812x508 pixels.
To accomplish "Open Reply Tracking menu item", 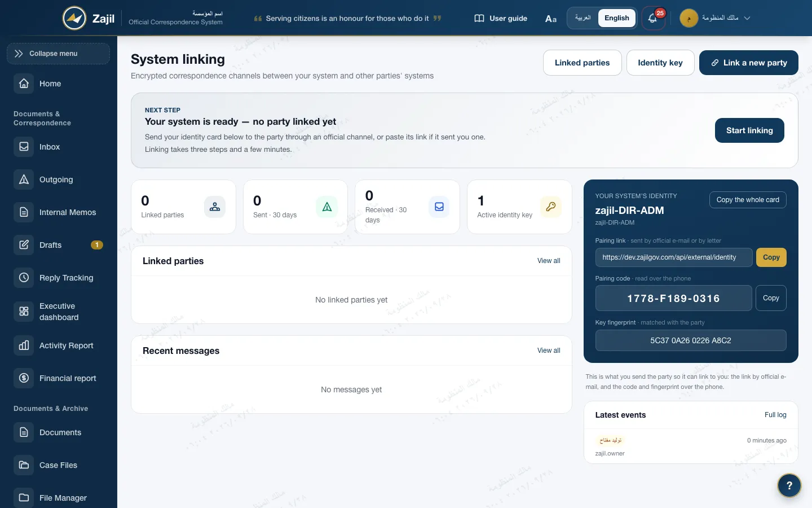I will [x=59, y=278].
